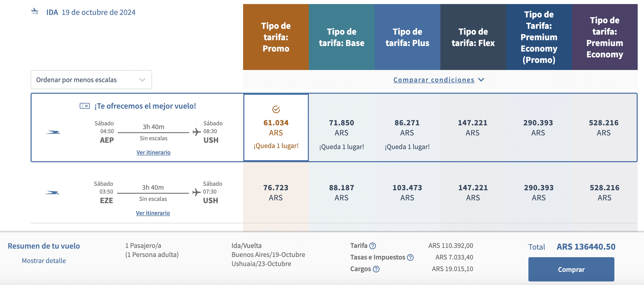Screen dimensions: 644x285
Task: Open Ver itinerario for the AEP flight
Action: (153, 152)
